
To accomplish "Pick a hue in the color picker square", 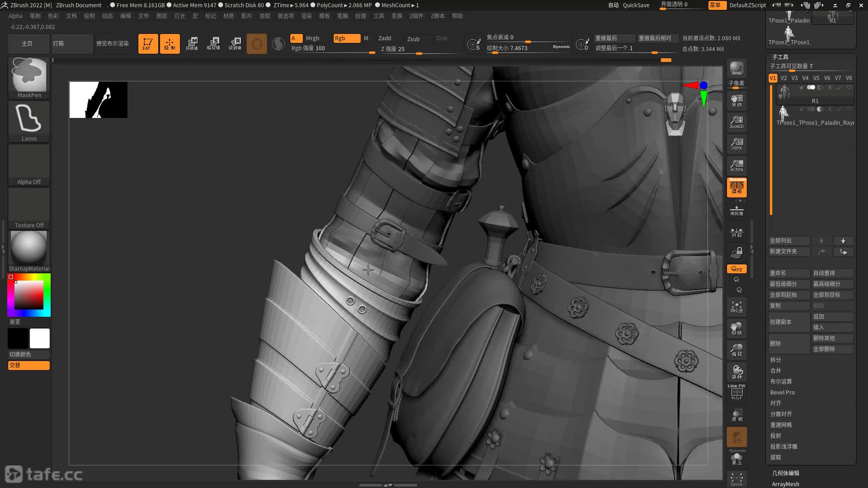I will click(29, 295).
